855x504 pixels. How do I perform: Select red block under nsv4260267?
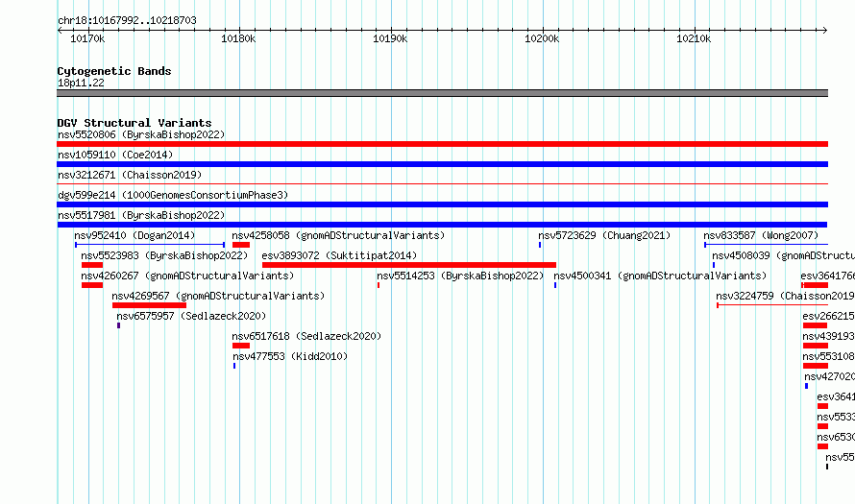92,285
